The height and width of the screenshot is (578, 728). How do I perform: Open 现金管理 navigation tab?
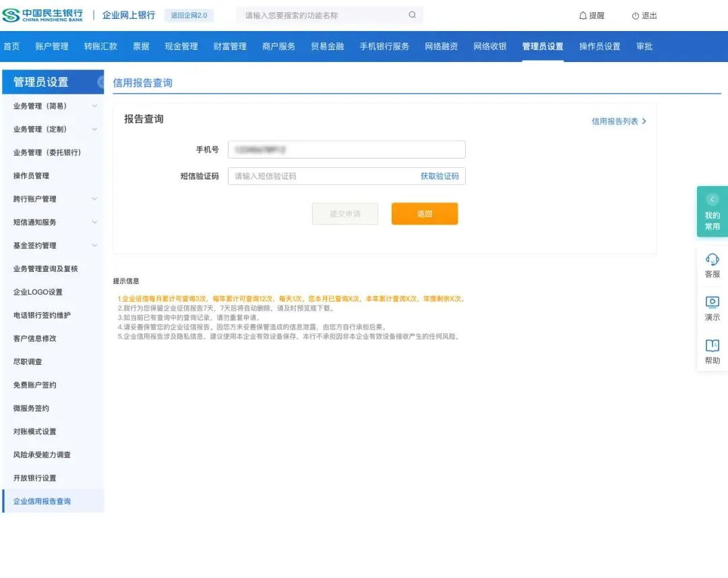pos(181,47)
